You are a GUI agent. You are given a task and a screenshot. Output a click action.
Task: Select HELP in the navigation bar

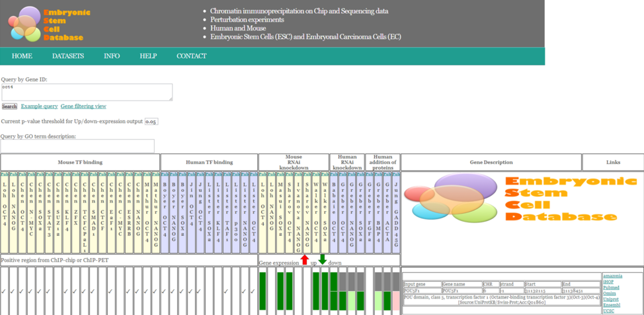[x=148, y=56]
